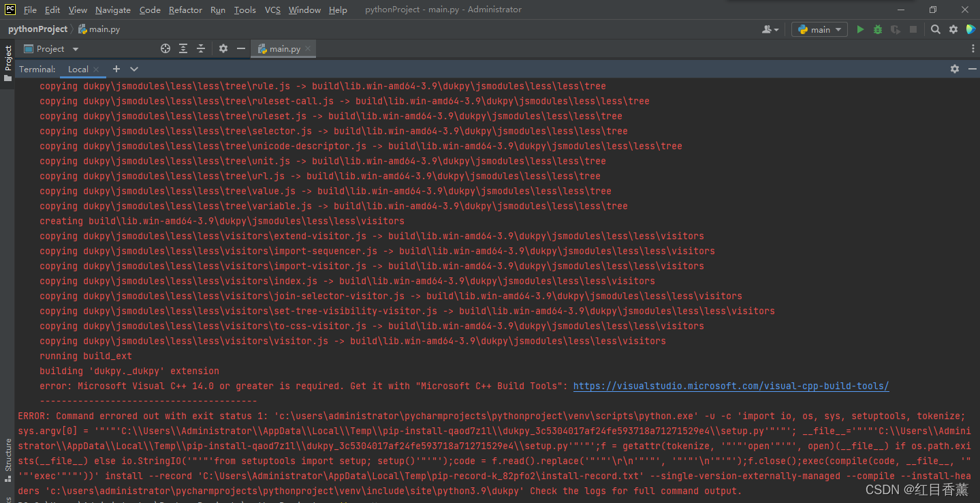Screen dimensions: 980x503
Task: Stop the running process with square icon
Action: 913,29
